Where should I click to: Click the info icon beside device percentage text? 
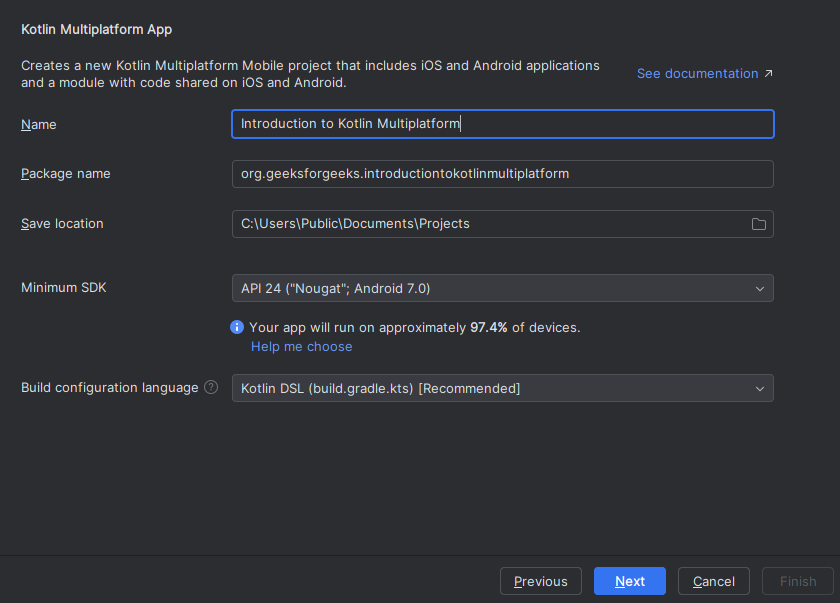tap(237, 327)
